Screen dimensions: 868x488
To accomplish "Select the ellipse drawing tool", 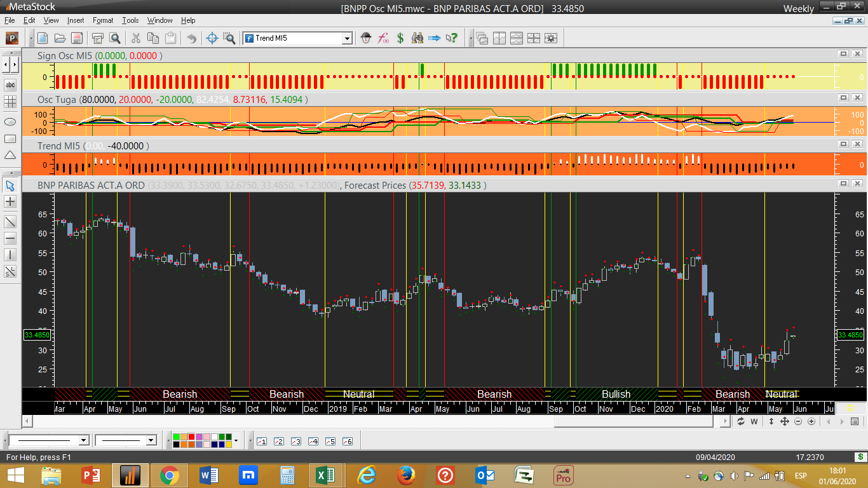I will tap(10, 121).
